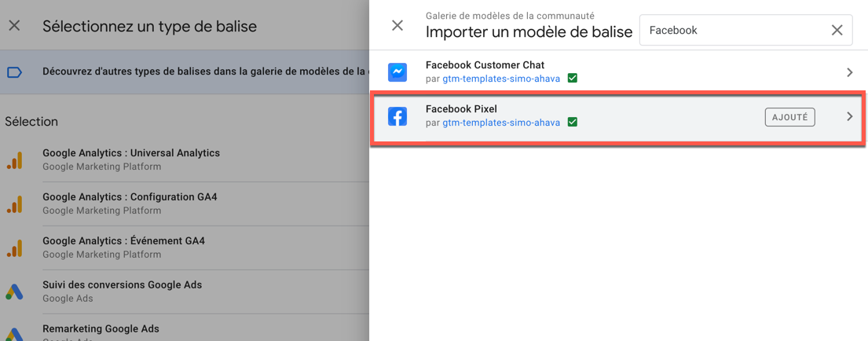Click the Remarketing Google Ads icon
This screenshot has height=341, width=868.
click(15, 333)
